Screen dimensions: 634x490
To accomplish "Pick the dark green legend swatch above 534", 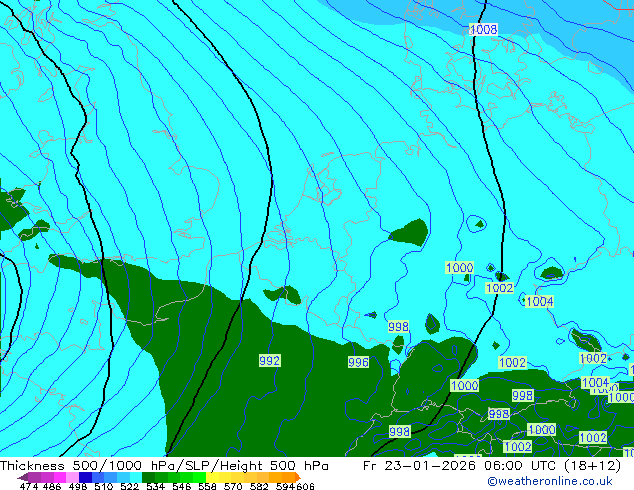I will (148, 477).
